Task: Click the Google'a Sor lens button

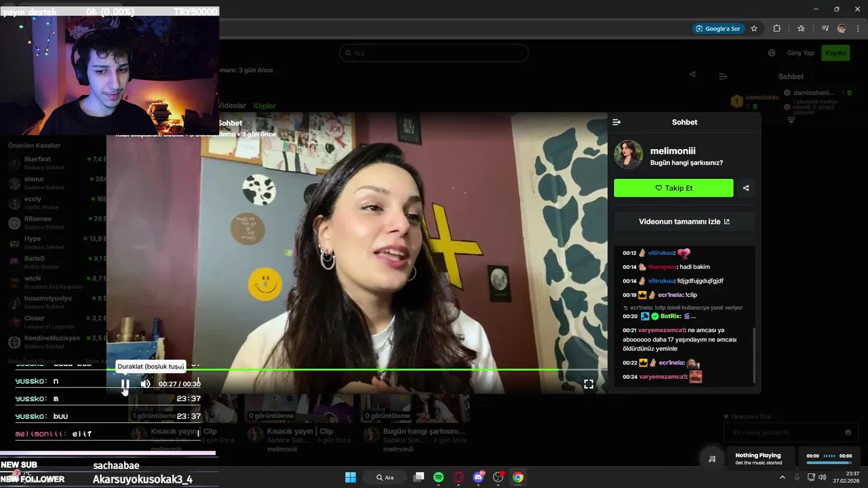Action: click(x=718, y=28)
